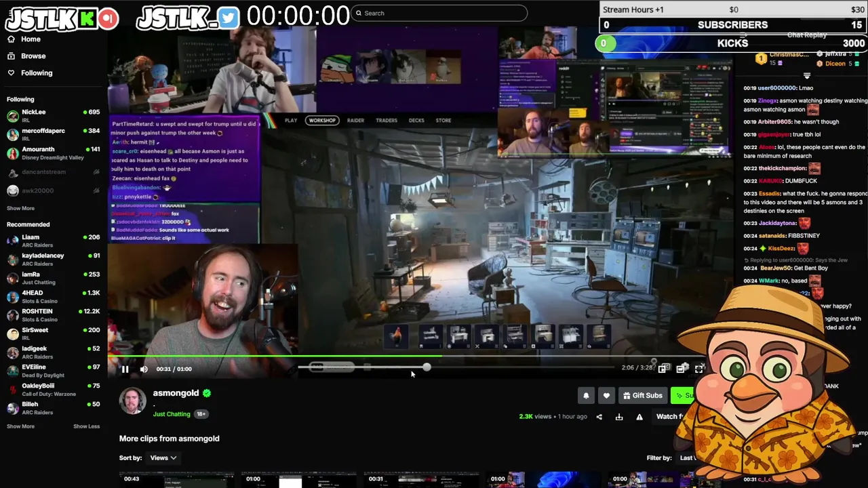The image size is (868, 488).
Task: Mute the clip volume speaker icon
Action: [144, 369]
